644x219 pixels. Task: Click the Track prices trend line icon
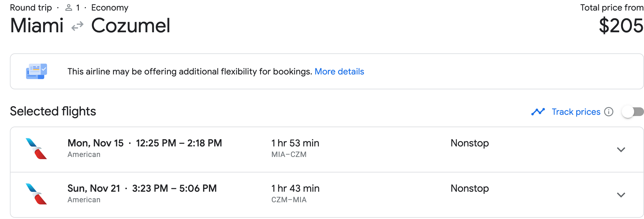point(538,112)
